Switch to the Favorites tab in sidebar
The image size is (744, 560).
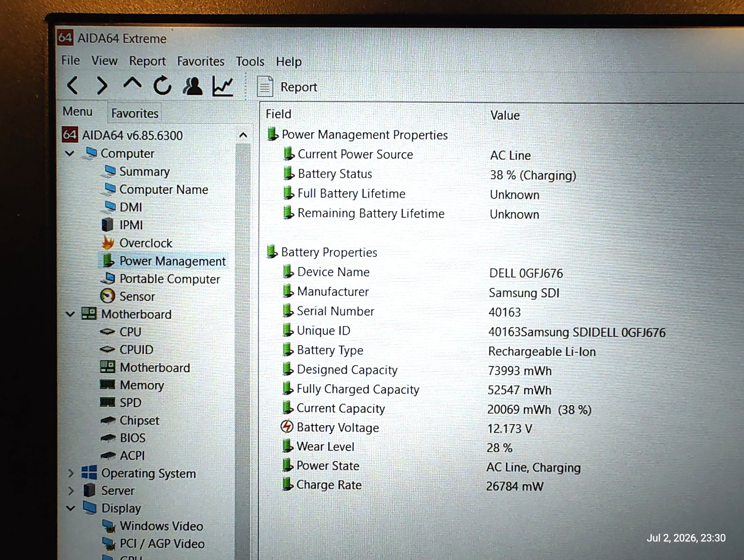(135, 113)
